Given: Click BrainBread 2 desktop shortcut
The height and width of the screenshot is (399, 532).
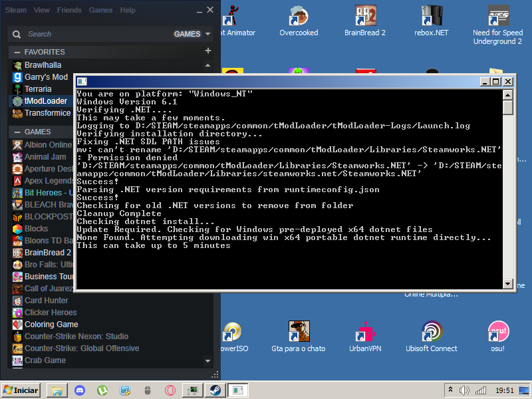Looking at the screenshot, I should click(x=365, y=21).
